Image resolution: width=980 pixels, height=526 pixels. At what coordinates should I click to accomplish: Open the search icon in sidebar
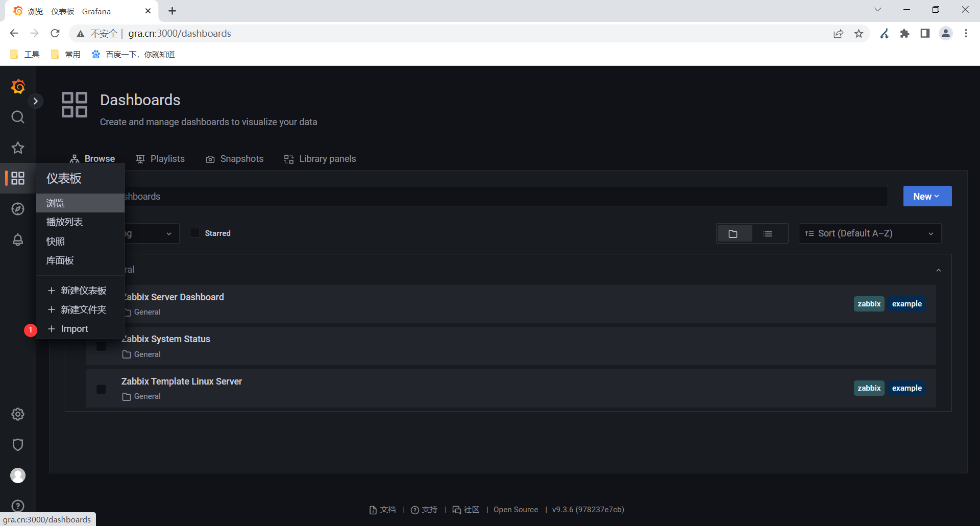pyautogui.click(x=18, y=117)
